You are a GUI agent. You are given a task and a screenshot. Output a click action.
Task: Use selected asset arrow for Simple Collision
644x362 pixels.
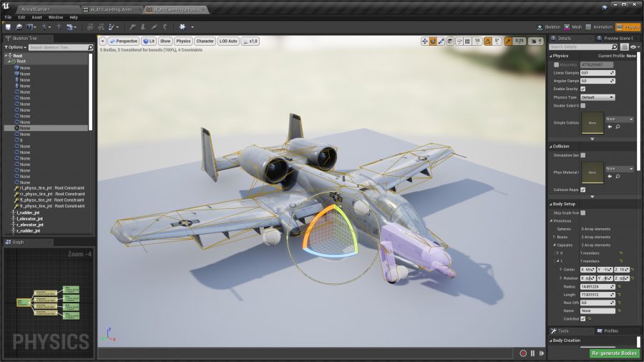coord(610,127)
